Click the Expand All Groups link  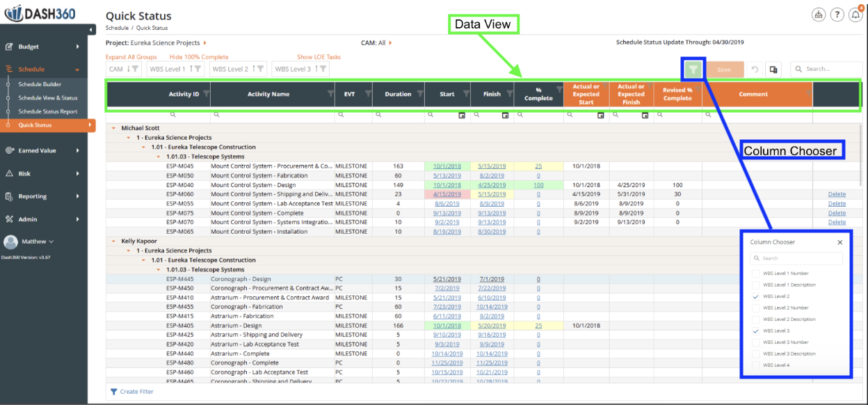click(x=131, y=57)
